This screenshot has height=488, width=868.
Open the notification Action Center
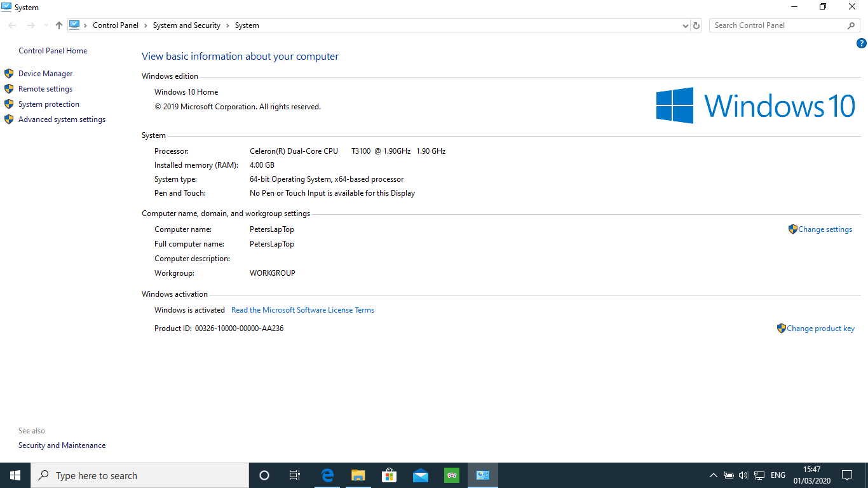pos(846,475)
